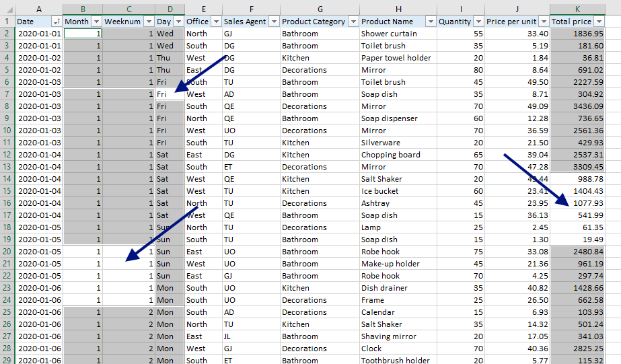The image size is (621, 364).
Task: Select row 16 header
Action: tap(7, 203)
